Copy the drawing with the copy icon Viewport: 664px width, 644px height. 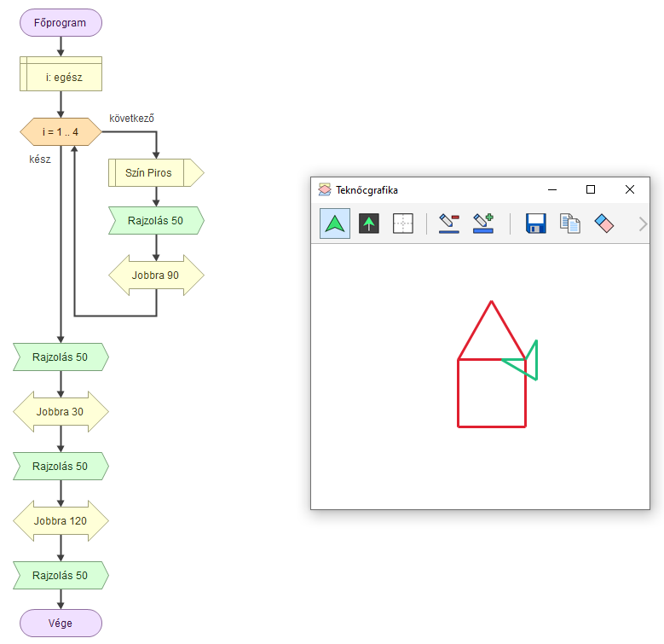point(569,223)
